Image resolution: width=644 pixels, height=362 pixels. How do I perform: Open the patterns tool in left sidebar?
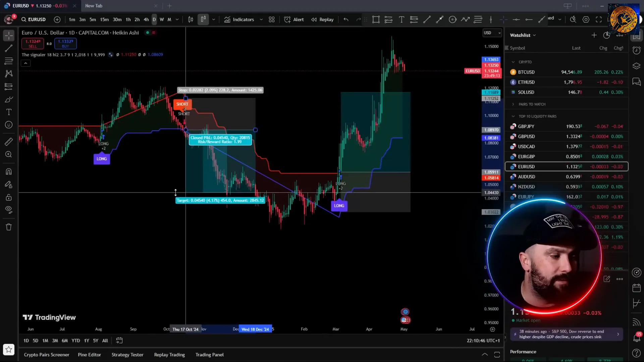9,73
